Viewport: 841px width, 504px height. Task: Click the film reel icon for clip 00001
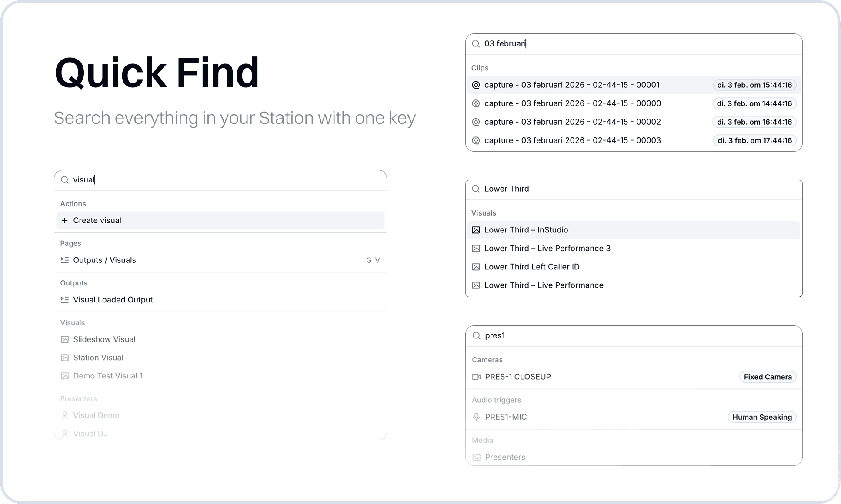(476, 85)
